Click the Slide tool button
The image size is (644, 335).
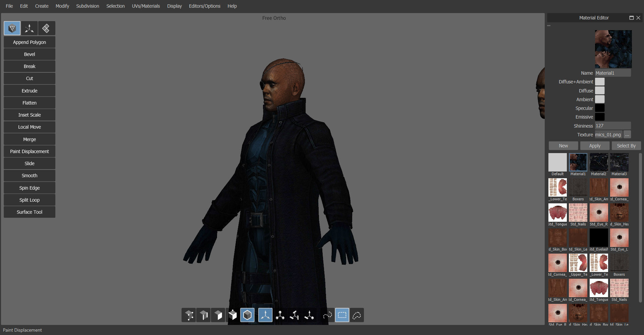point(30,163)
